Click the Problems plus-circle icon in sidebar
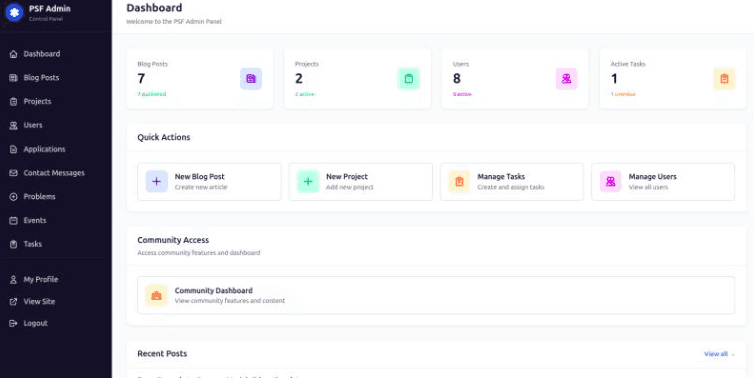 click(x=13, y=197)
